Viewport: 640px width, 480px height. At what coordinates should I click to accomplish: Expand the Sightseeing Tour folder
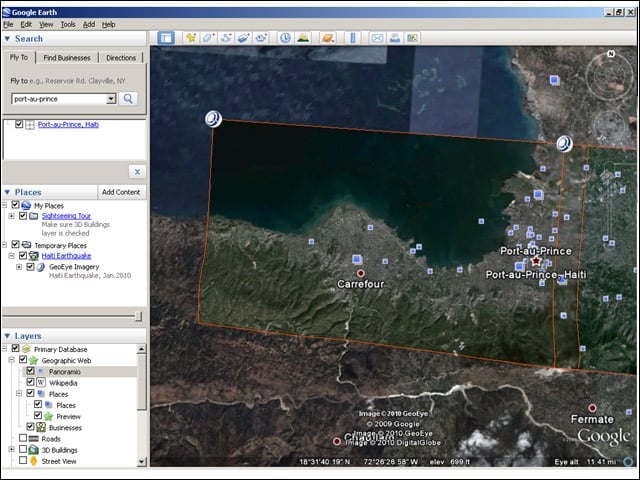pos(11,216)
